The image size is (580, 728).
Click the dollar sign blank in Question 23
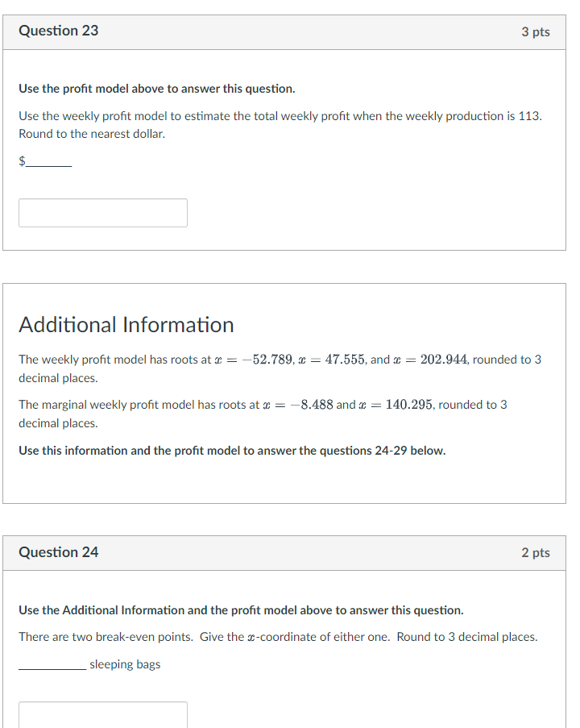[44, 161]
